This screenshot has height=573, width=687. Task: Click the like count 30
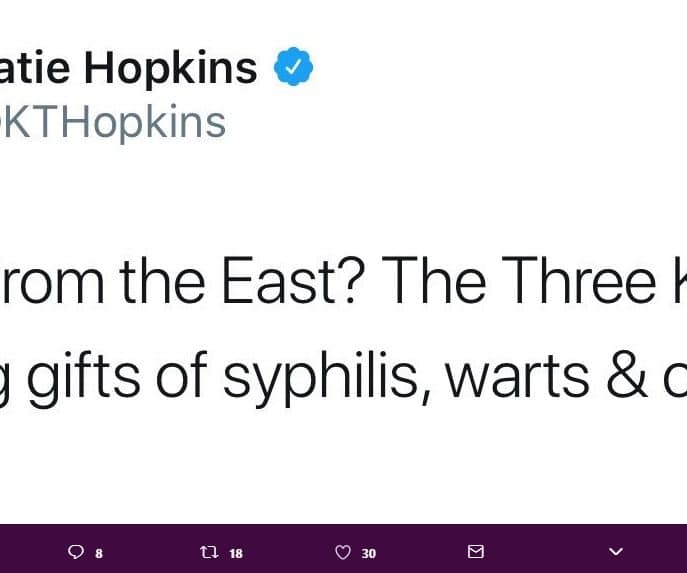pos(368,554)
